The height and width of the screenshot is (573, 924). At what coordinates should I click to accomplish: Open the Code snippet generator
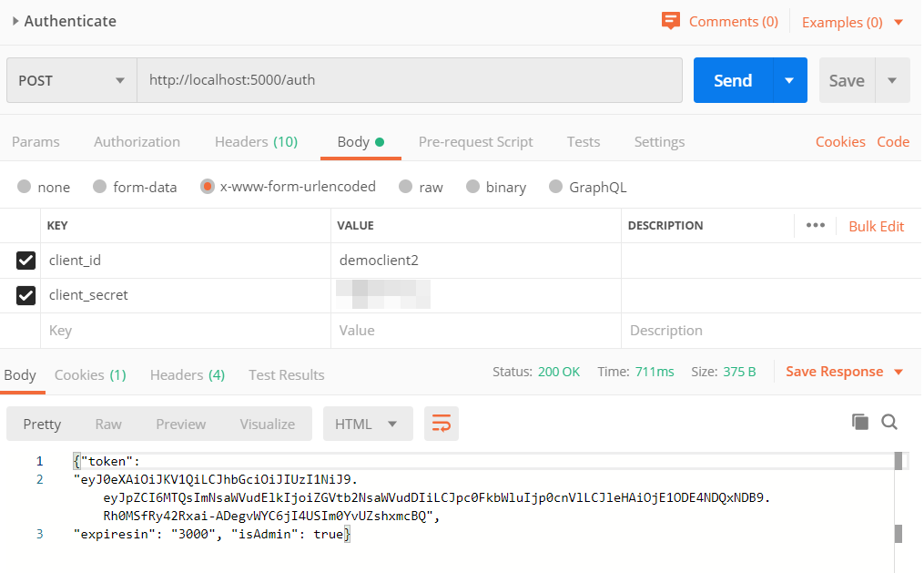[893, 141]
